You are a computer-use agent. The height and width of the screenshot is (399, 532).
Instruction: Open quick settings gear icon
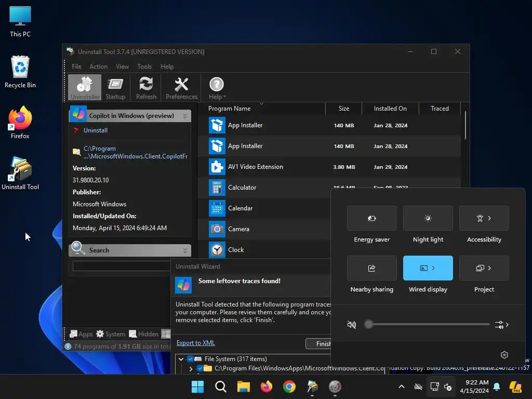coord(504,355)
